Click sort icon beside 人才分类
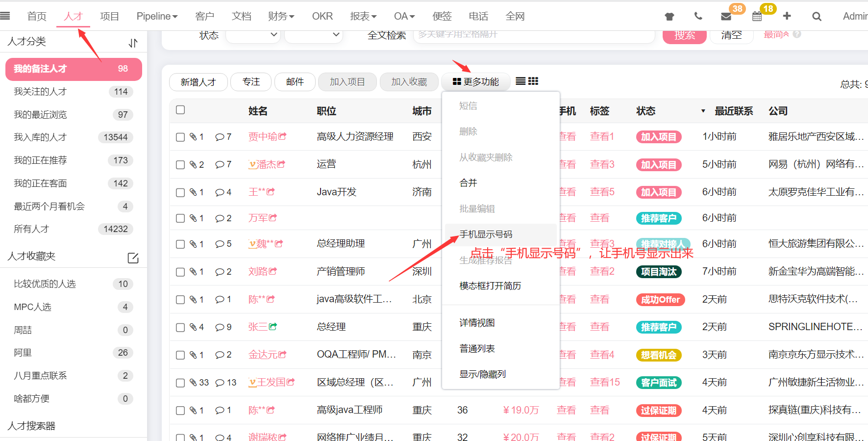The width and height of the screenshot is (868, 441). 133,43
